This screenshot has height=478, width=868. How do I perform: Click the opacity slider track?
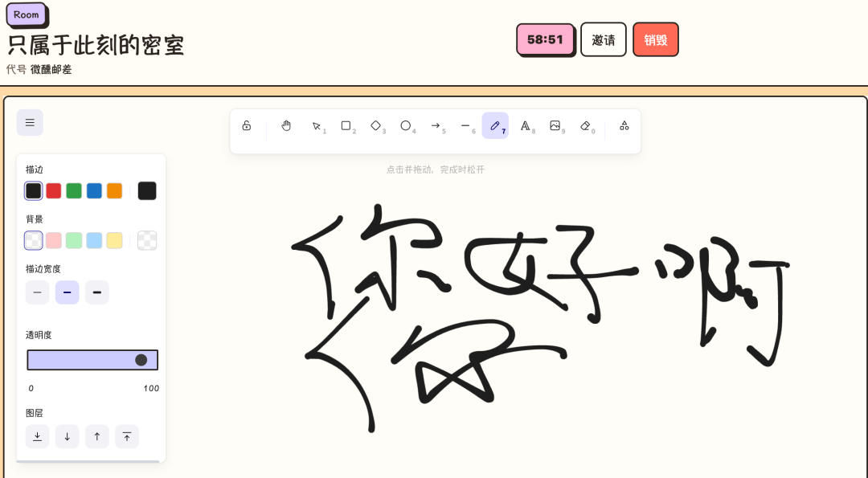coord(92,360)
